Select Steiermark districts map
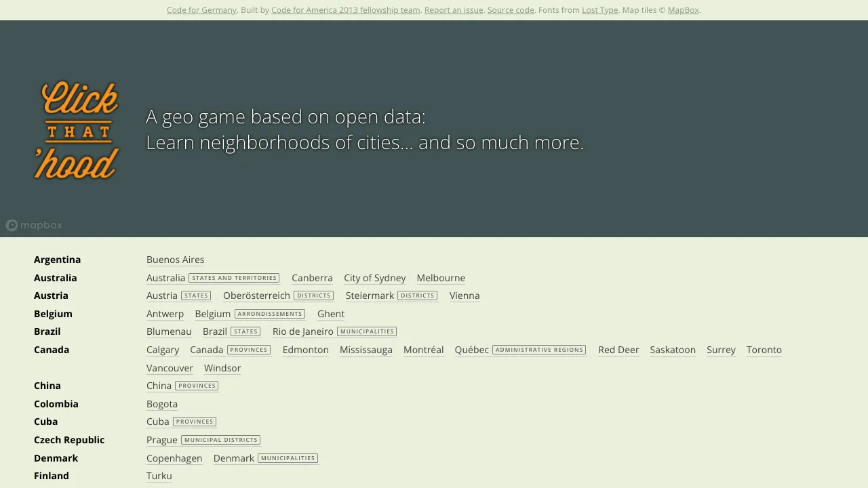The width and height of the screenshot is (868, 488). [391, 296]
